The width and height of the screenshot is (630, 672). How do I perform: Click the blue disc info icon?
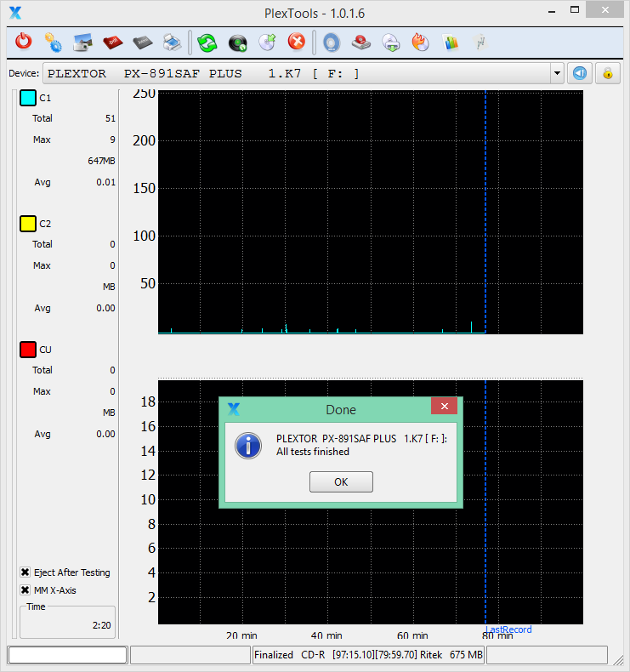point(332,43)
